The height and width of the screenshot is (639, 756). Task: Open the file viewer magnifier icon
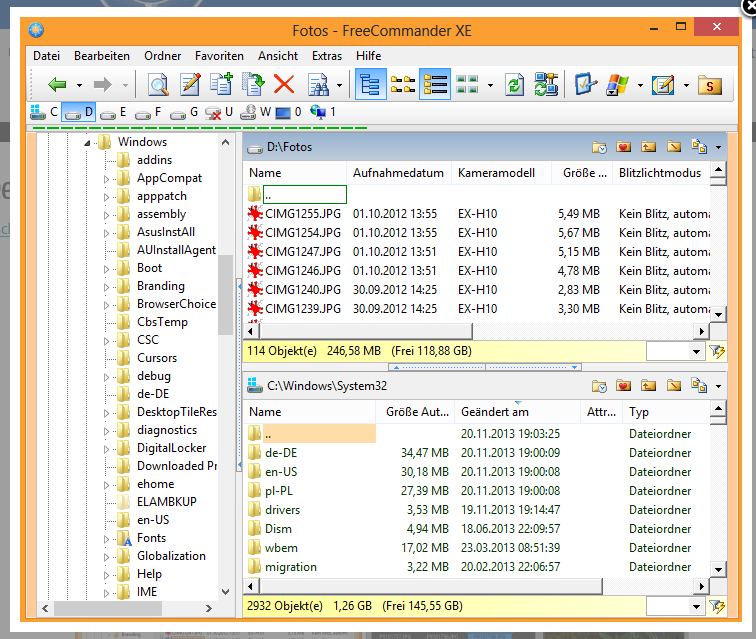158,85
